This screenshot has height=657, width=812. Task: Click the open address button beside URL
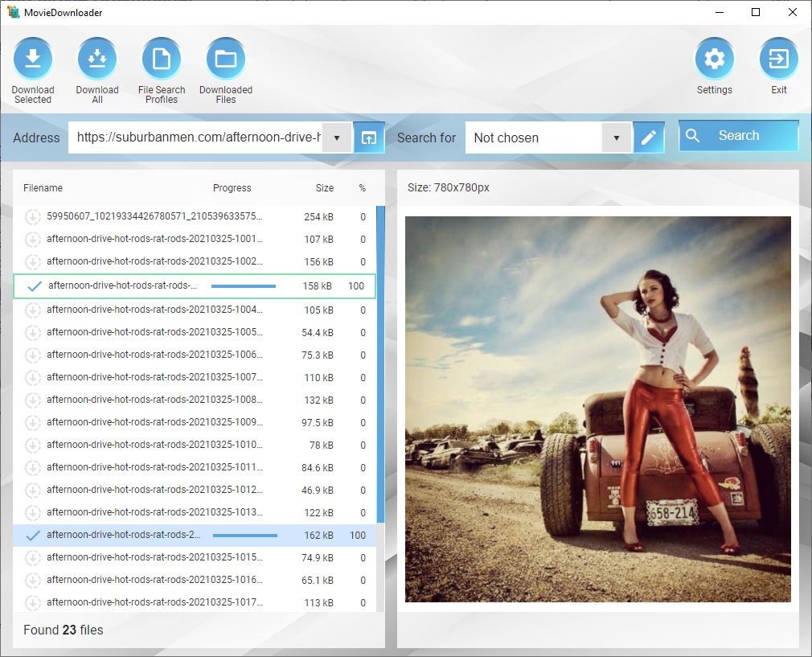pyautogui.click(x=369, y=138)
